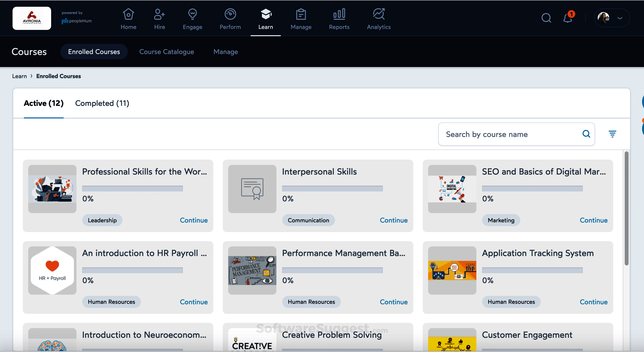Open the Course Catalogue tab

[166, 52]
